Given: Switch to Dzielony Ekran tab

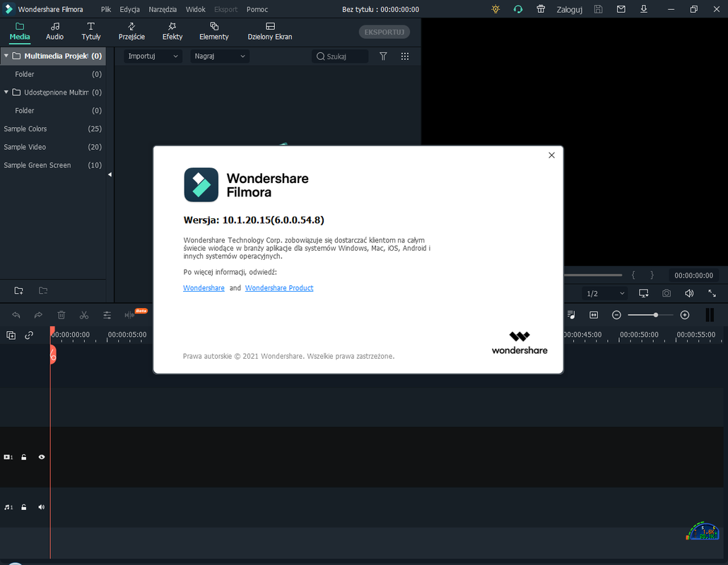Looking at the screenshot, I should pos(270,32).
